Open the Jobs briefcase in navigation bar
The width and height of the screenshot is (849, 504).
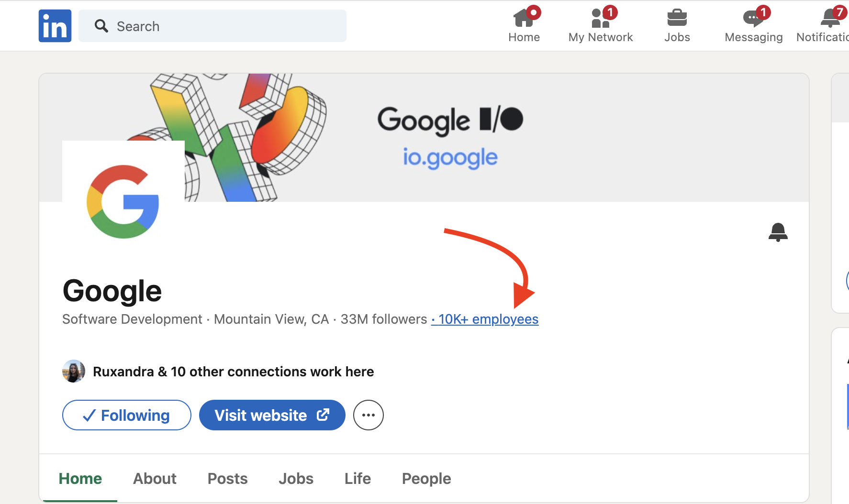coord(677,26)
